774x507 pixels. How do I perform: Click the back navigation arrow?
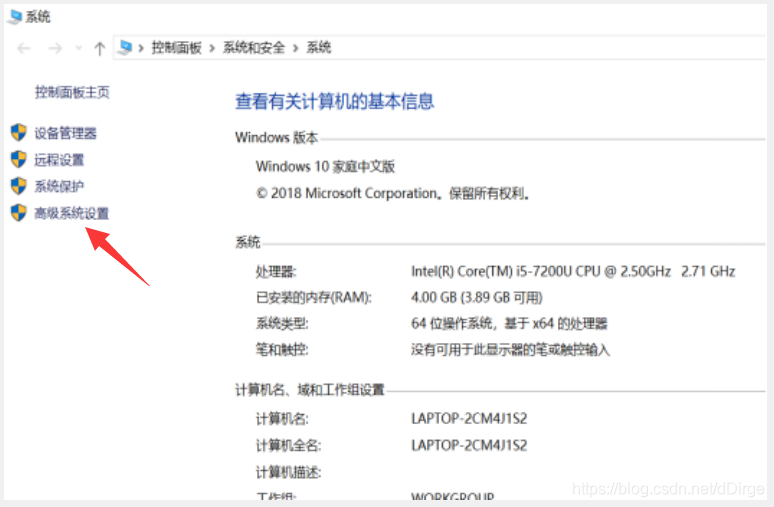(x=24, y=48)
